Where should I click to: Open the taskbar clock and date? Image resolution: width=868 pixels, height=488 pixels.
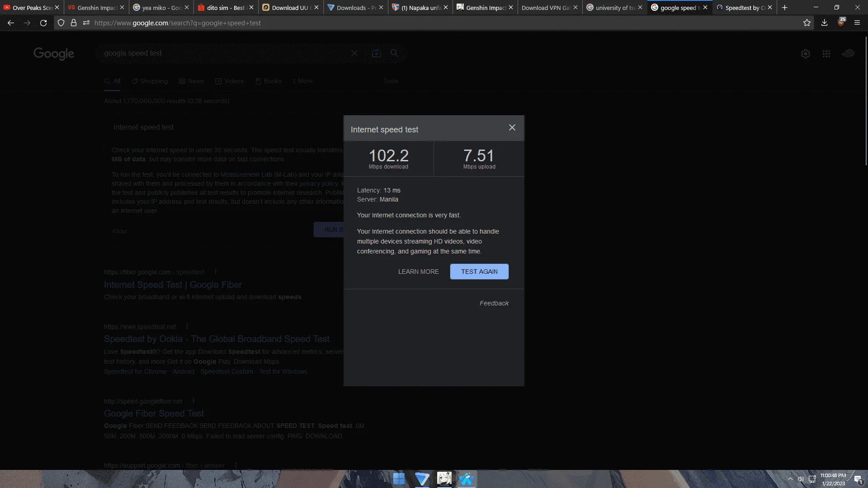tap(833, 479)
